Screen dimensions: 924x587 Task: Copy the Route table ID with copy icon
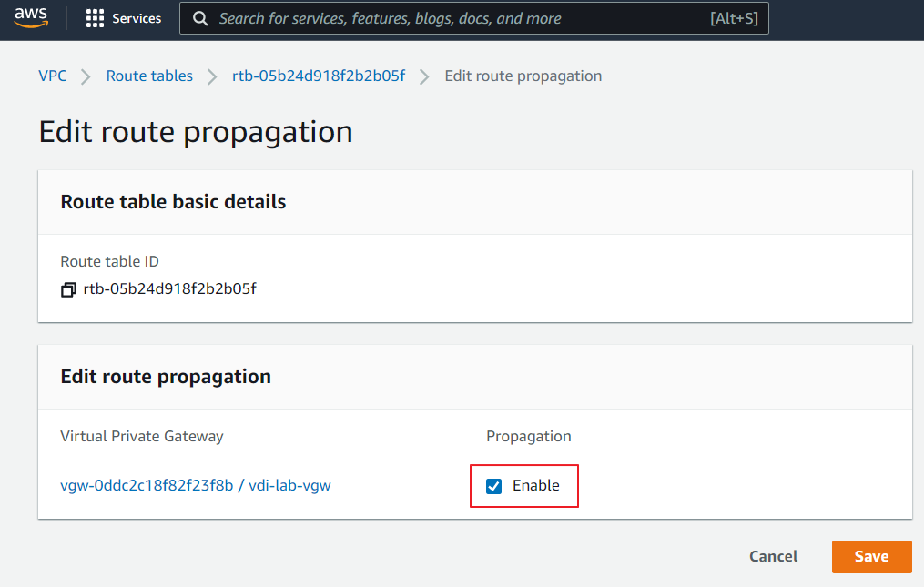tap(68, 290)
